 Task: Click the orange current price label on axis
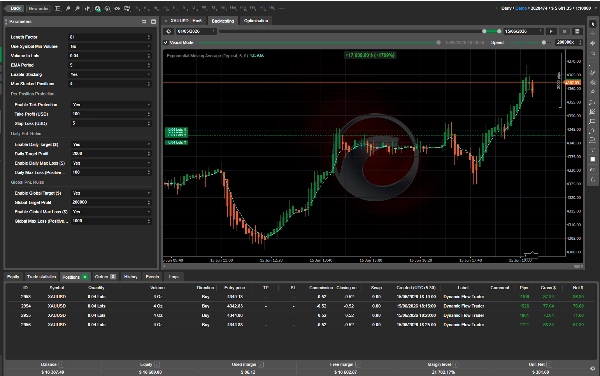point(572,83)
